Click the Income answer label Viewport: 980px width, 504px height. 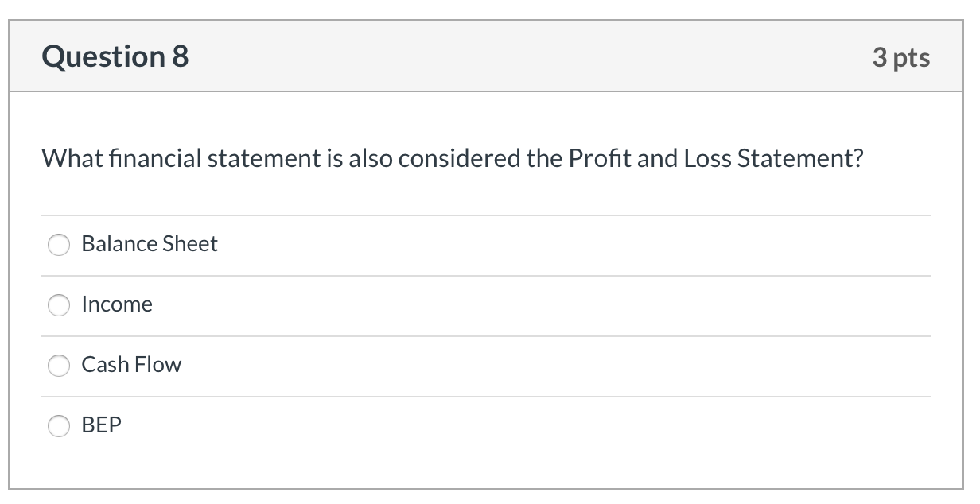[117, 304]
